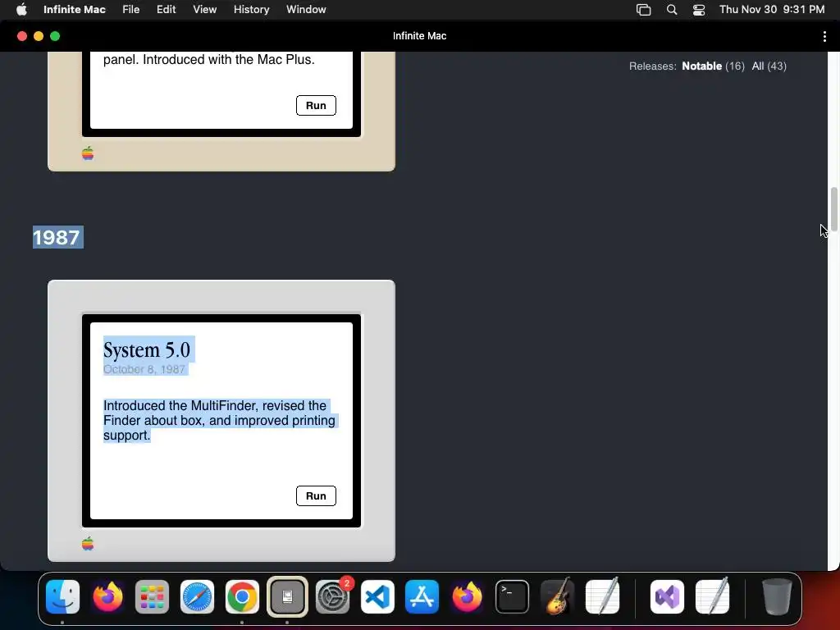Click the Firefox dock icon next to Terminal
840x630 pixels.
[x=467, y=596]
